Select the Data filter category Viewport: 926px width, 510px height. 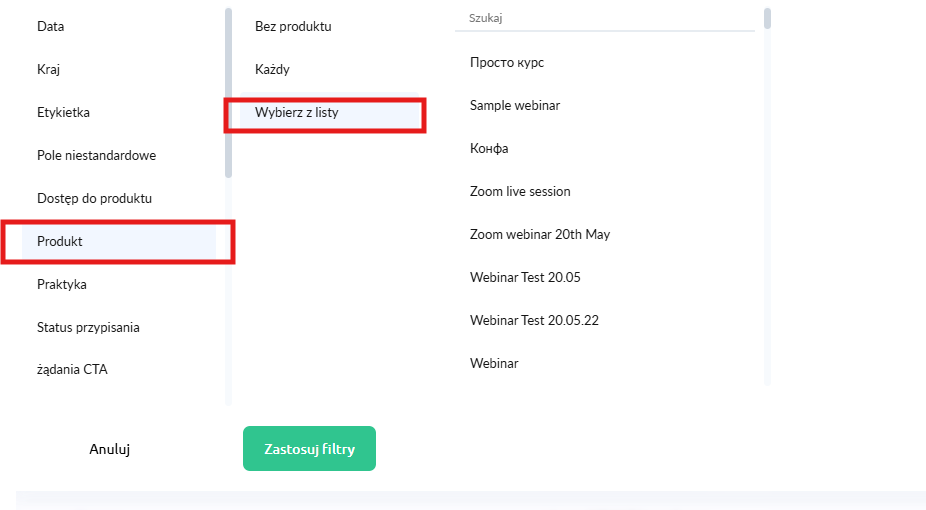51,27
